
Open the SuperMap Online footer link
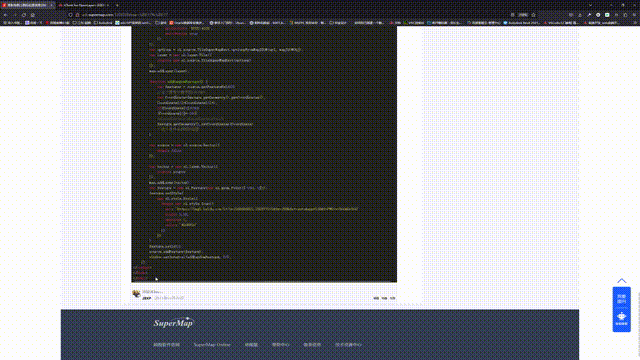coord(212,345)
